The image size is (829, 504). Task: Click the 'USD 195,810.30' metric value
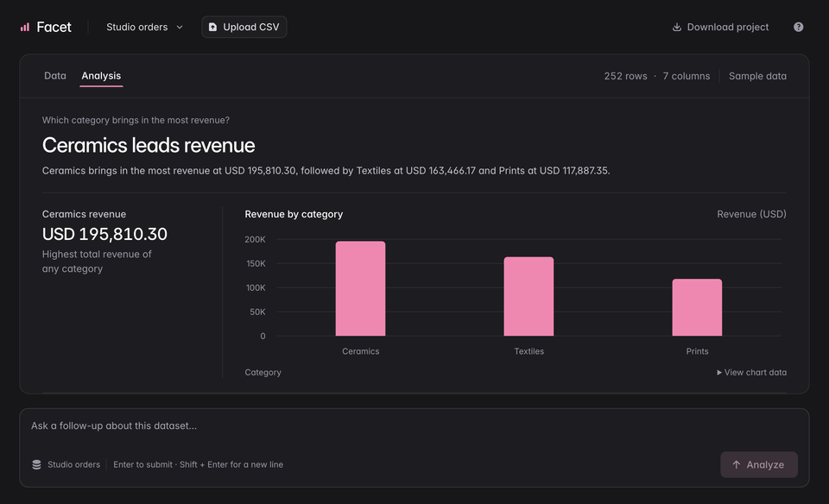click(104, 234)
